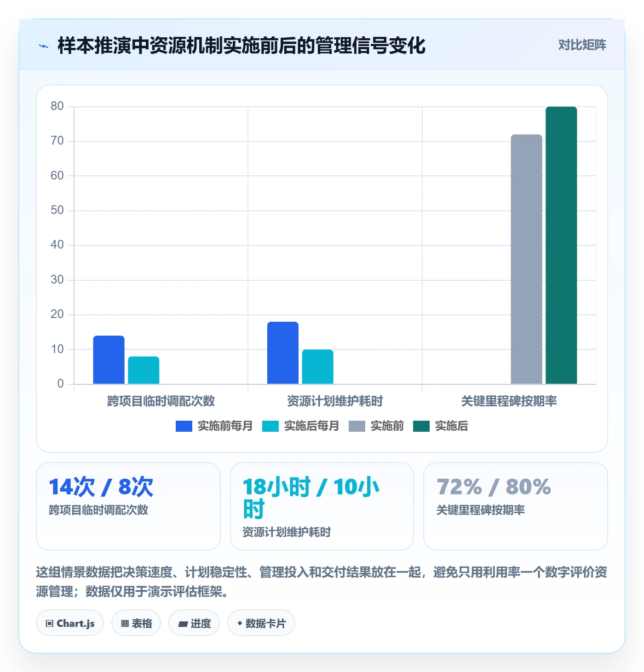The image size is (644, 672).
Task: Click the square icon in Chart.js tag
Action: point(50,624)
